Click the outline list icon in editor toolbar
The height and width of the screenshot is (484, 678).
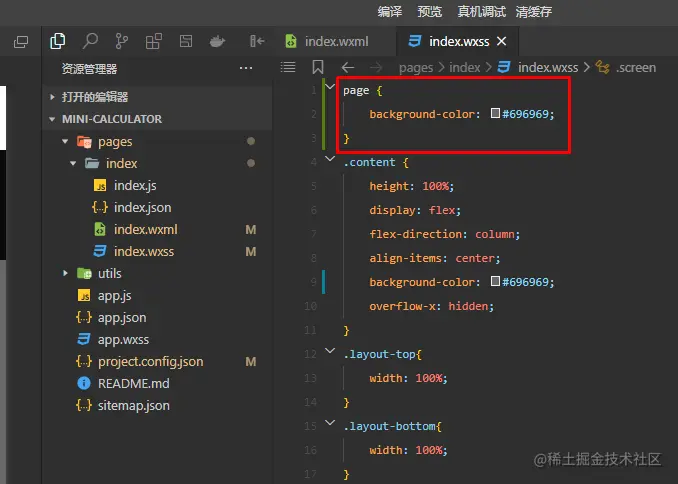click(x=288, y=67)
